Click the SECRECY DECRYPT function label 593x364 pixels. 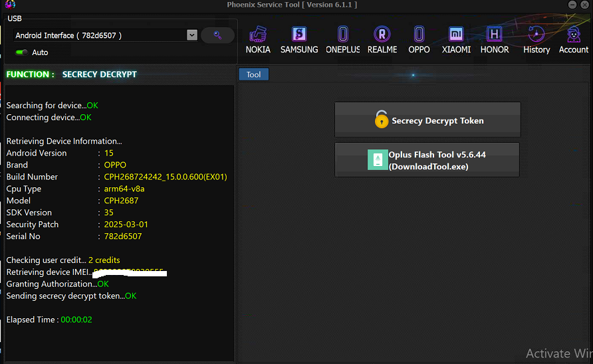(x=100, y=74)
